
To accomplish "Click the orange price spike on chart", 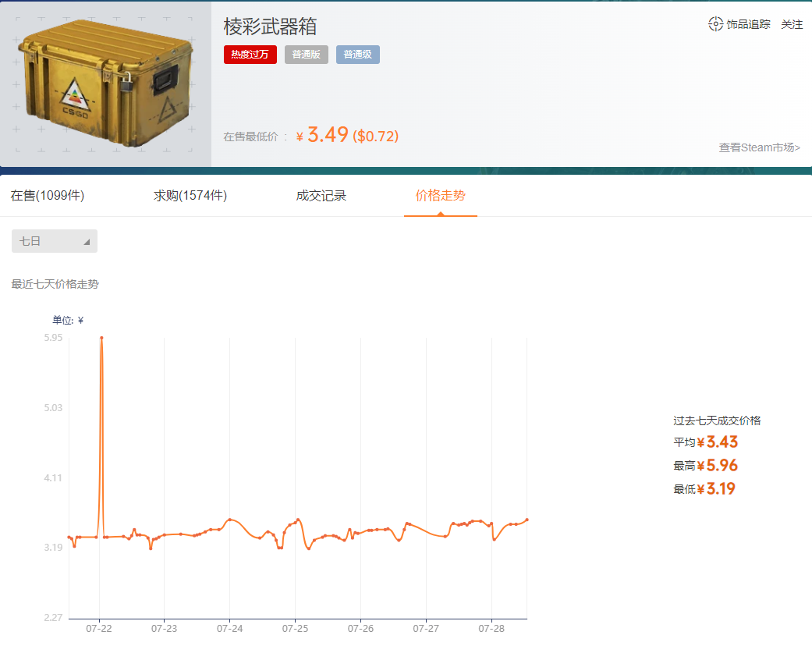I will (101, 339).
